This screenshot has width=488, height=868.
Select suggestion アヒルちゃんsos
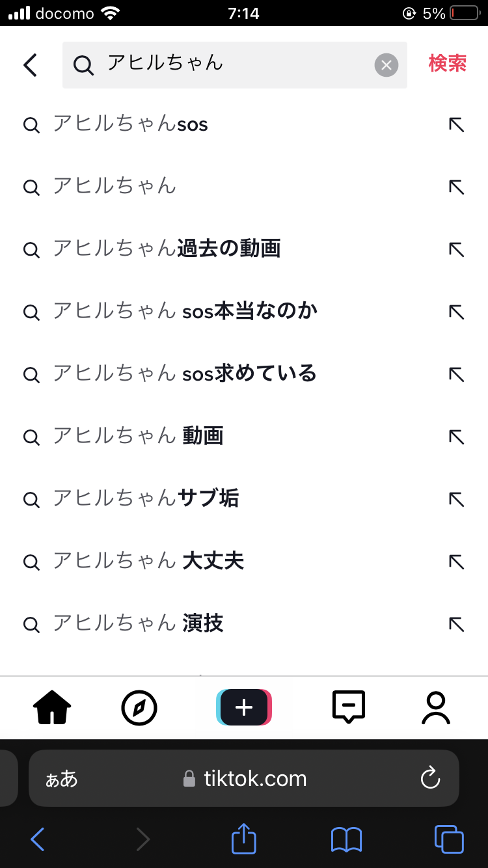tap(130, 124)
